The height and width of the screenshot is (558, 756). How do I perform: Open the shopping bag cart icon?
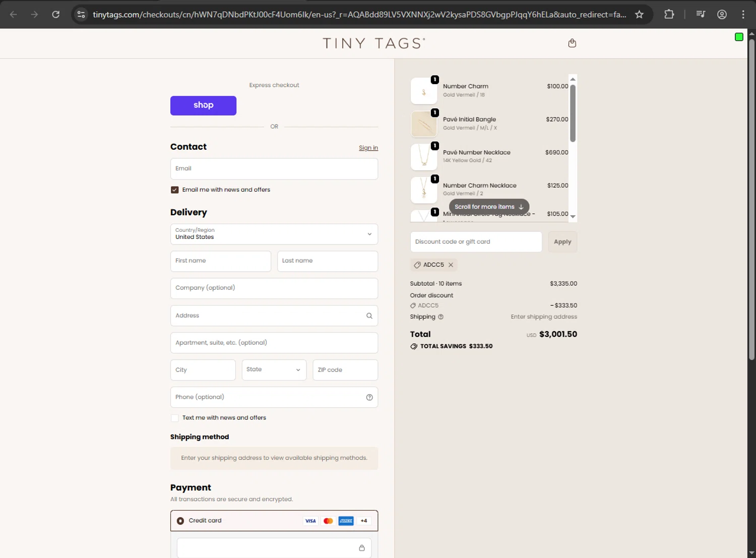[x=572, y=43]
